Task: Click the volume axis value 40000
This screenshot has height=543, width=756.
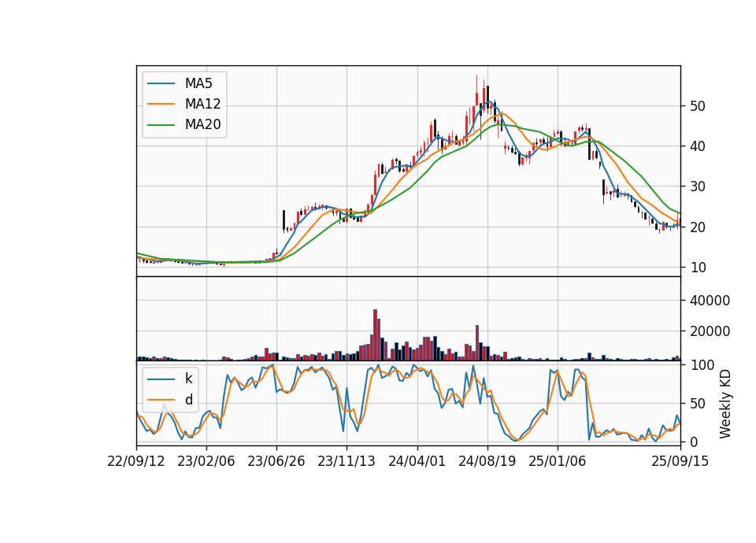Action: click(x=710, y=301)
